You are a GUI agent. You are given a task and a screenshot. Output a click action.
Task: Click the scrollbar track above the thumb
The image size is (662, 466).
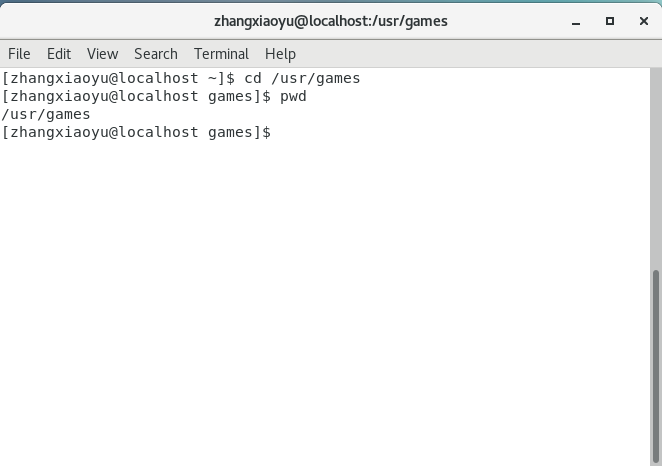pyautogui.click(x=655, y=170)
